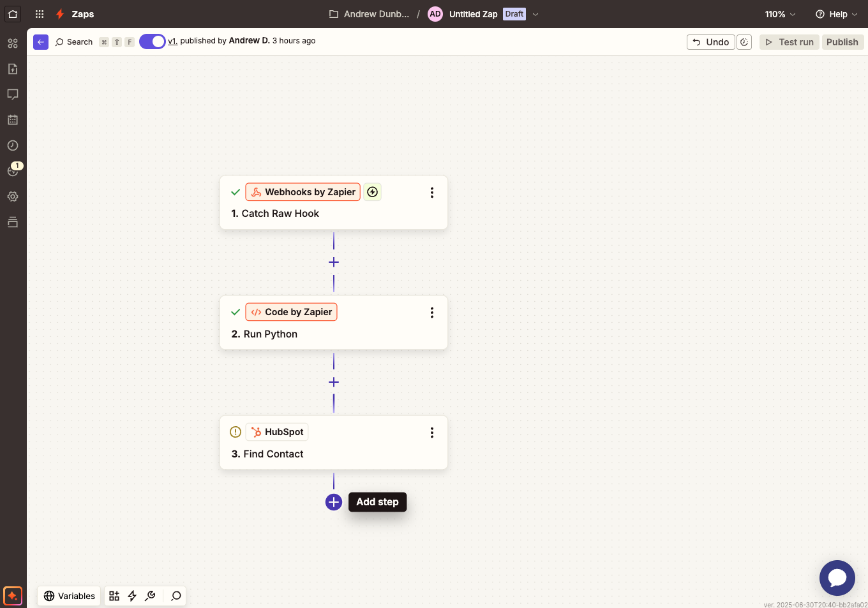Image resolution: width=868 pixels, height=608 pixels.
Task: Click the Undo button
Action: click(711, 42)
